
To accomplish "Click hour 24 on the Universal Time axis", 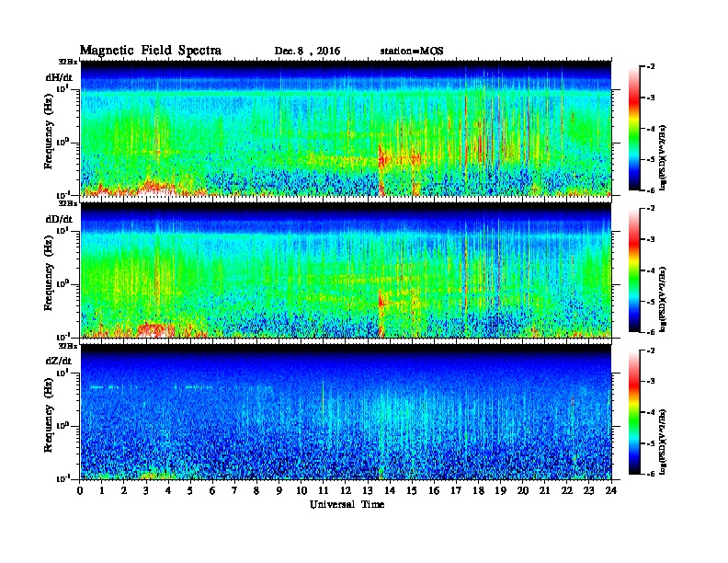I will coord(611,491).
